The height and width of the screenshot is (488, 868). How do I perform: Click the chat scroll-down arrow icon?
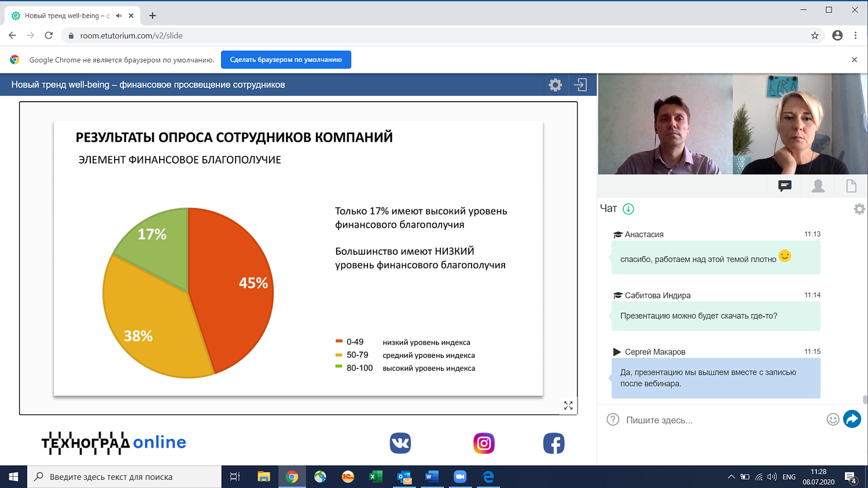click(628, 209)
